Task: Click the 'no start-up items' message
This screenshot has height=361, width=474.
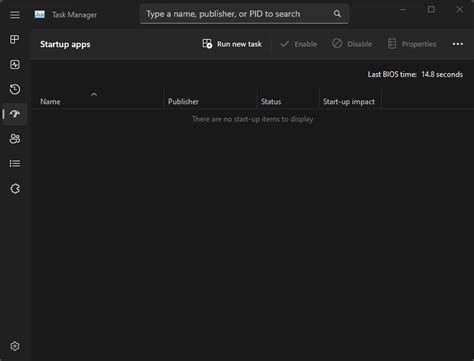Action: [x=252, y=119]
